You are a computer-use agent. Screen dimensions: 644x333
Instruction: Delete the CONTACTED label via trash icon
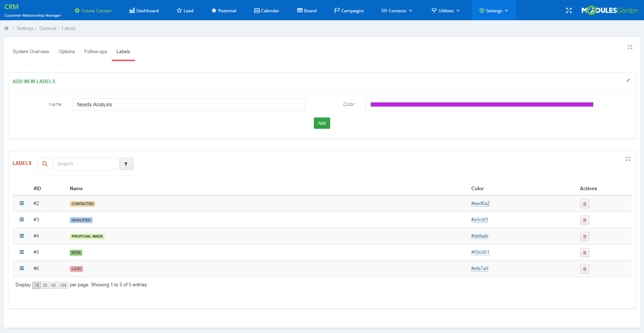point(585,204)
